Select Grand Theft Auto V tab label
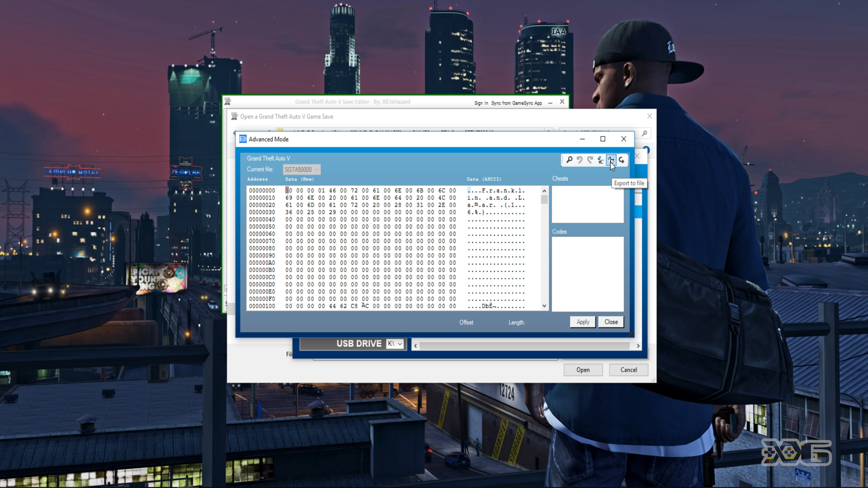Screen dimensions: 868x488 click(268, 158)
